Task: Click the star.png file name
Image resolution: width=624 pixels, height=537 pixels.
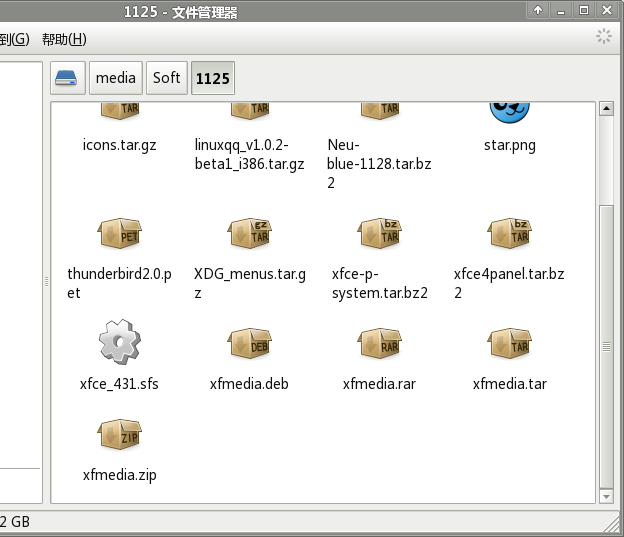Action: pos(510,145)
